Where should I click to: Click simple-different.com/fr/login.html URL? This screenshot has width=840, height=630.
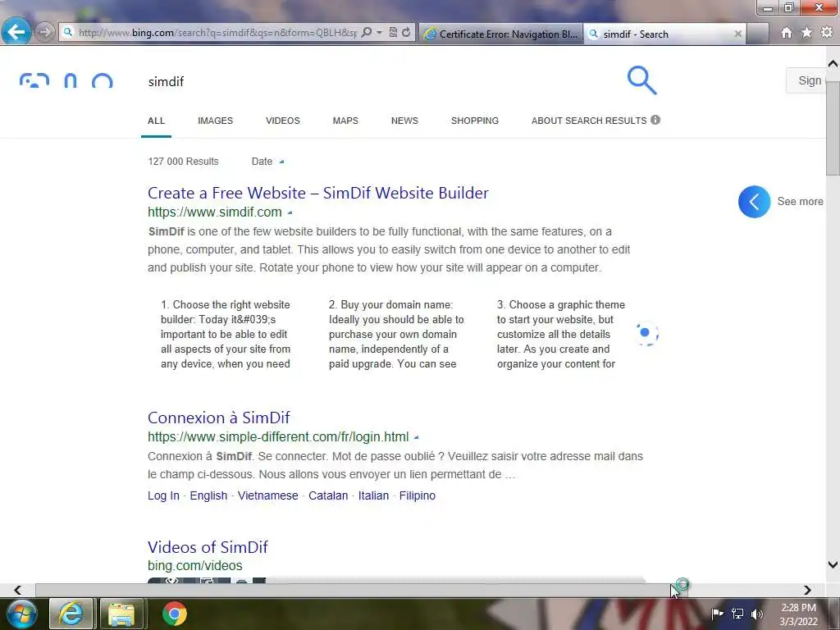(x=278, y=436)
